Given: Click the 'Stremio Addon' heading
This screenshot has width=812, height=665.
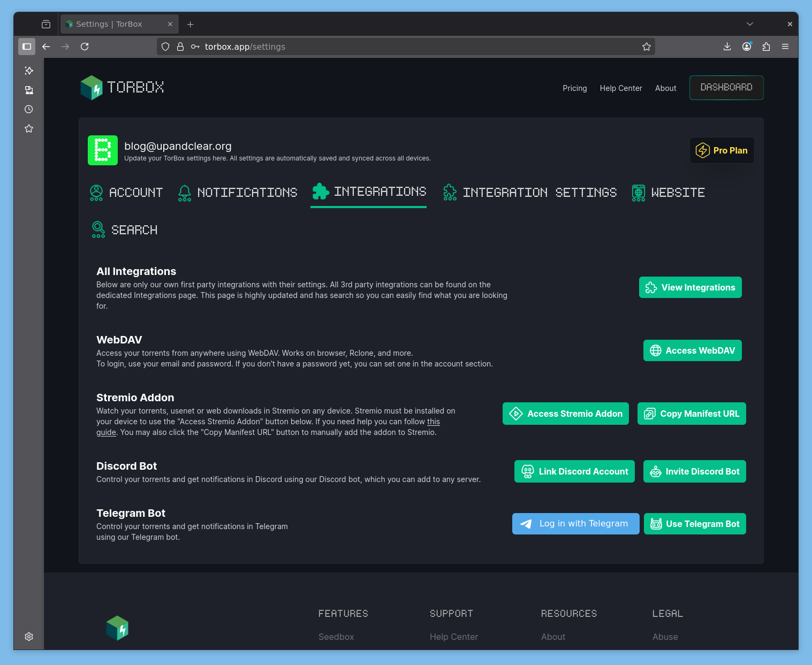Looking at the screenshot, I should point(135,398).
